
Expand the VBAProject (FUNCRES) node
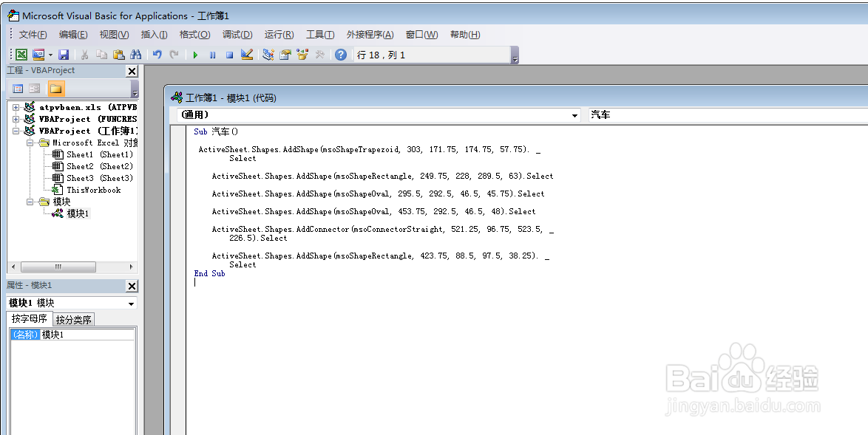(16, 119)
